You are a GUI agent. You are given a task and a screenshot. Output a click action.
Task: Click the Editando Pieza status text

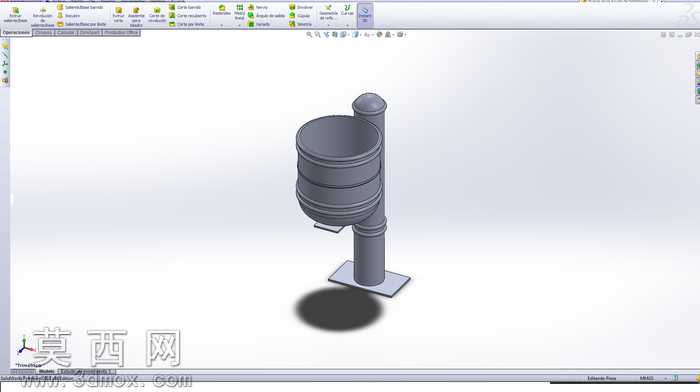601,378
